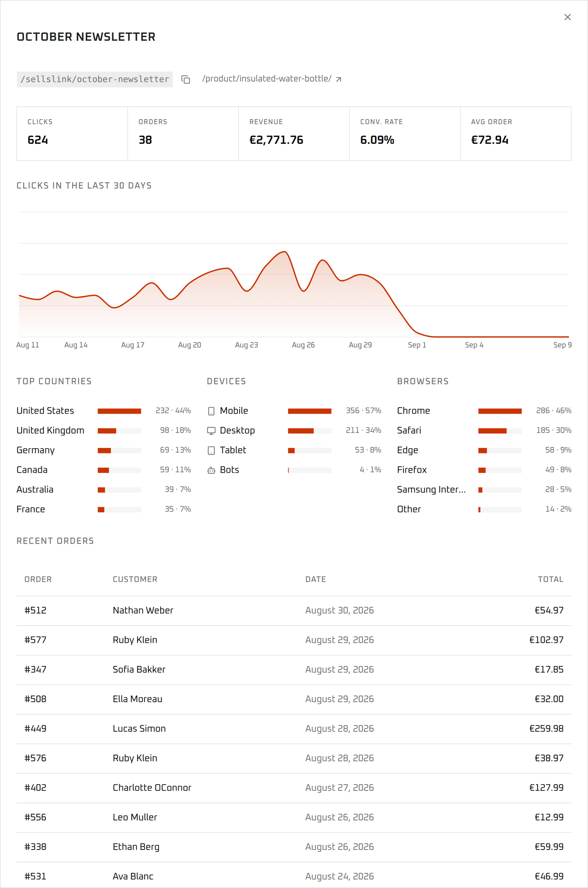The image size is (588, 888).
Task: Select customer Nathan Weber
Action: click(x=143, y=610)
